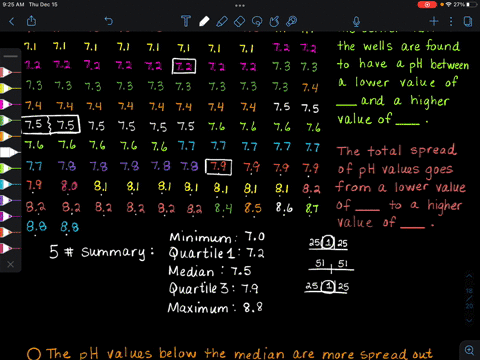This screenshot has width=480, height=360.
Task: Select the Lasso selection tool
Action: pyautogui.click(x=257, y=22)
